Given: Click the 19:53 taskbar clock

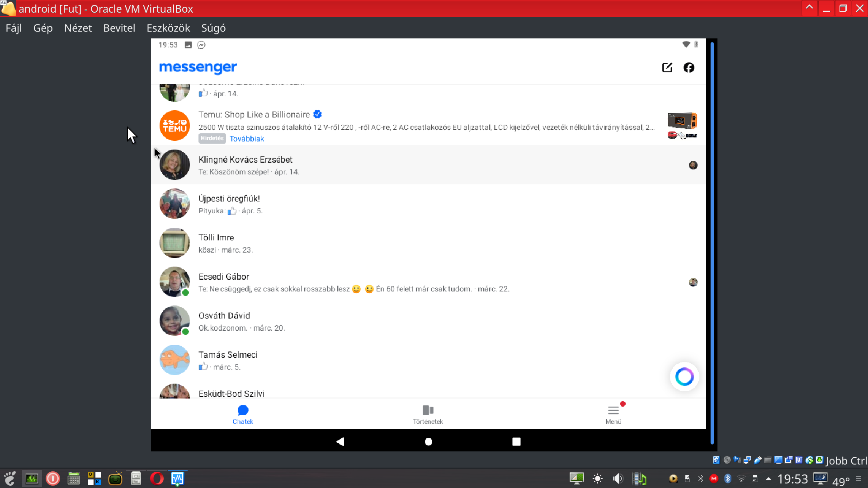Looking at the screenshot, I should pyautogui.click(x=793, y=479).
